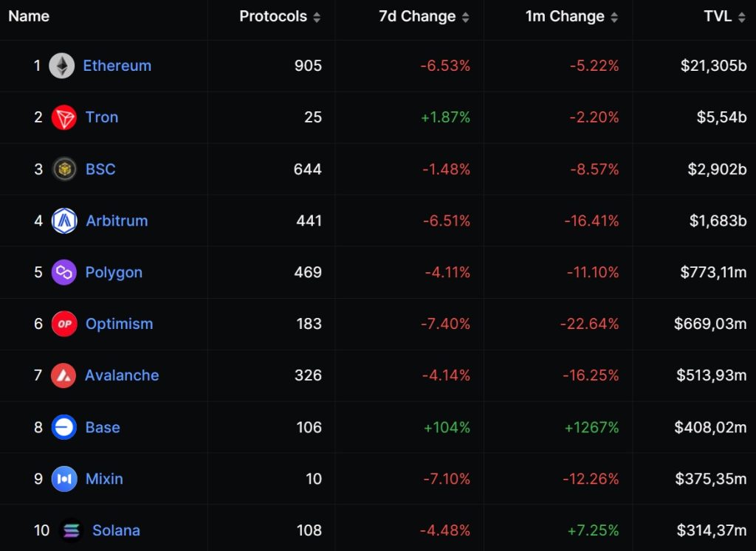Click the Avalanche triangle logo icon
Viewport: 756px width, 551px height.
pyautogui.click(x=65, y=375)
